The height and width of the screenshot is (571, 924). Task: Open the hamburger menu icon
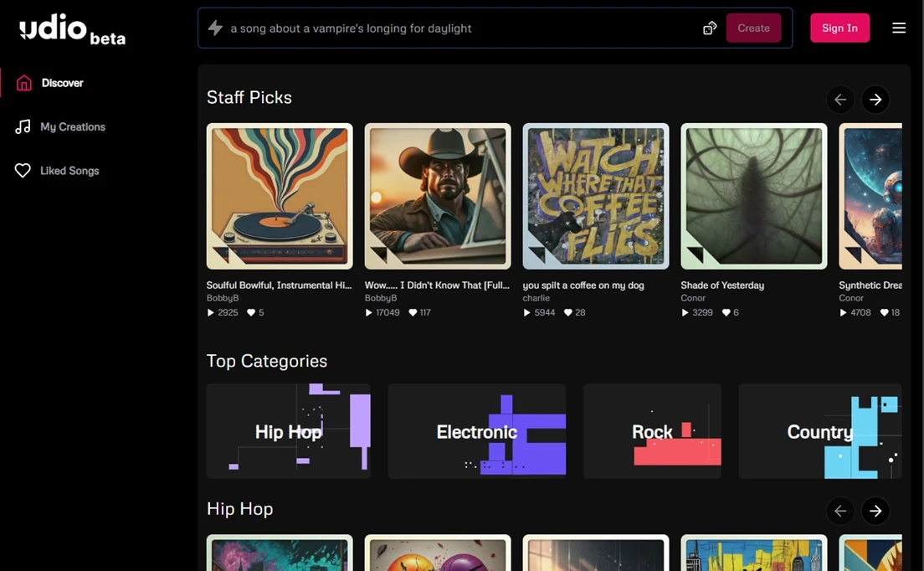click(899, 28)
